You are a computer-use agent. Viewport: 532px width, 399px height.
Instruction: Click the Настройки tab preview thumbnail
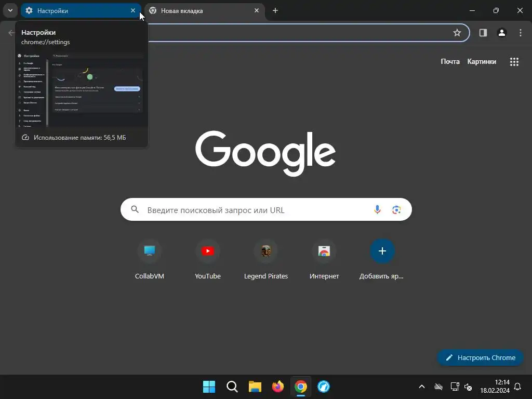pos(82,89)
